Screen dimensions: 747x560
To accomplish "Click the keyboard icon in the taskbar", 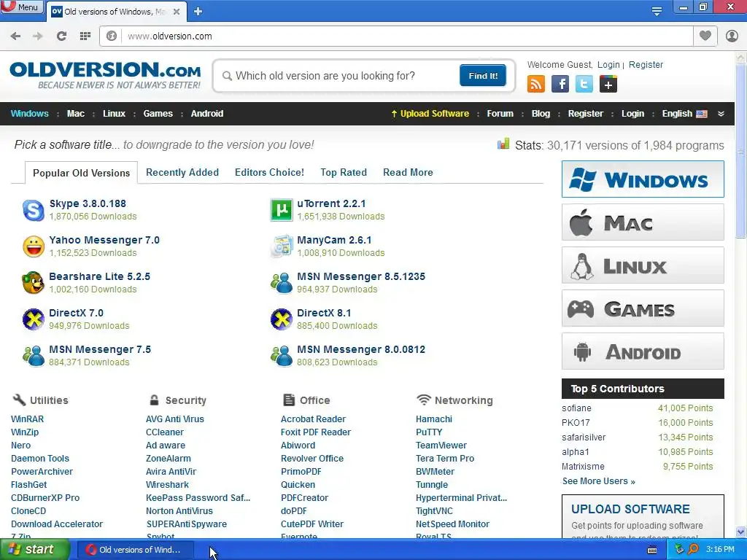I will tap(652, 550).
